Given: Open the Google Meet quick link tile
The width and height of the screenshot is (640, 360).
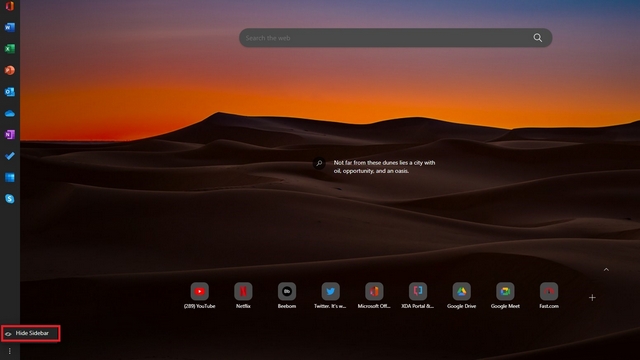Looking at the screenshot, I should coord(505,296).
